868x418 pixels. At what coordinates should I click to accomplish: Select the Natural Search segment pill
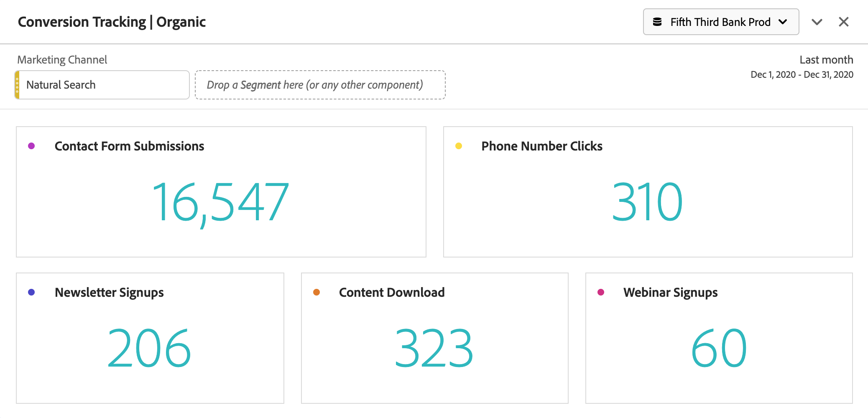[102, 85]
